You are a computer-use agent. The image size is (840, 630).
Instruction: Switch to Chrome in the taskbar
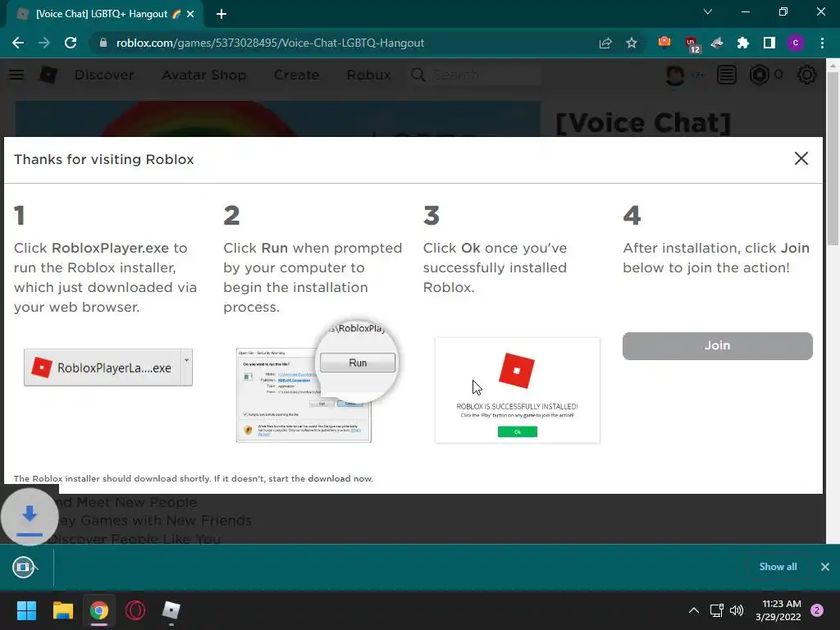click(99, 610)
